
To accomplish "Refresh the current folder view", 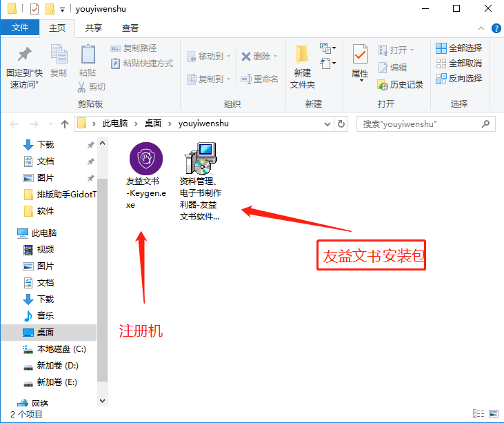I will click(342, 124).
